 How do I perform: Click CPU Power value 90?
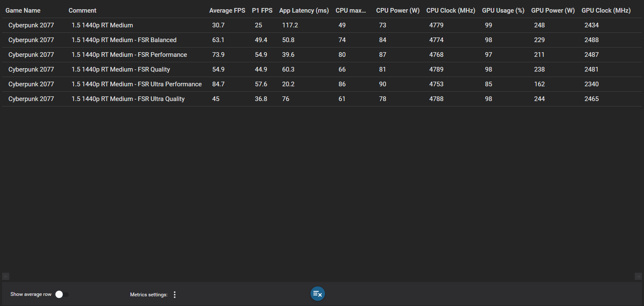tap(383, 84)
